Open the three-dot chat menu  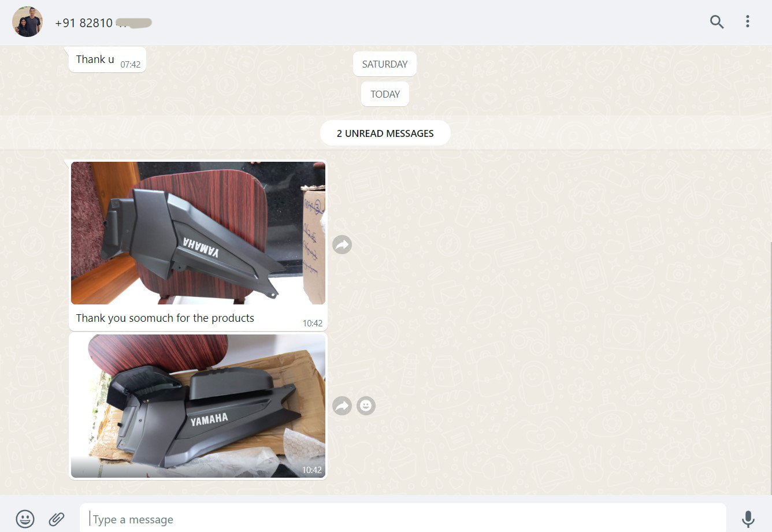(x=747, y=22)
